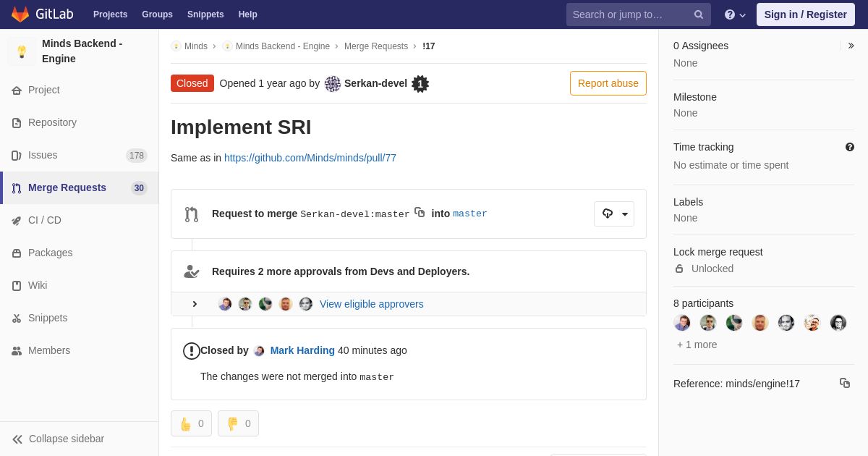Click the seventh participant avatar
Image resolution: width=868 pixels, height=456 pixels.
point(838,323)
